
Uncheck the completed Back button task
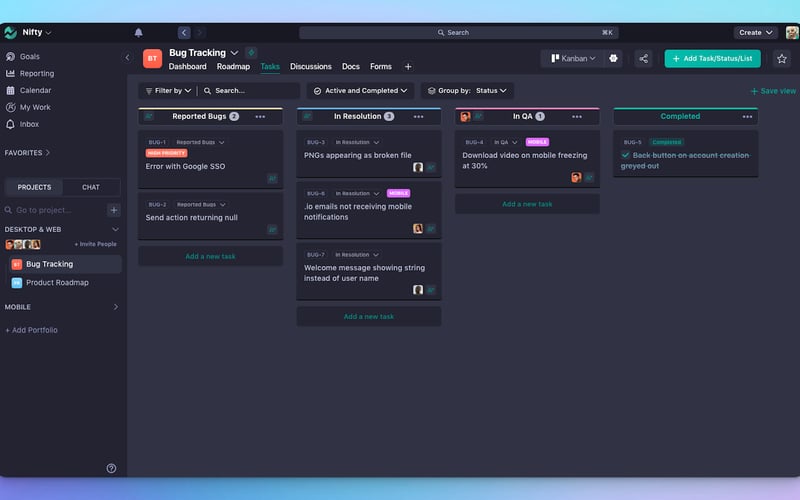(x=625, y=155)
